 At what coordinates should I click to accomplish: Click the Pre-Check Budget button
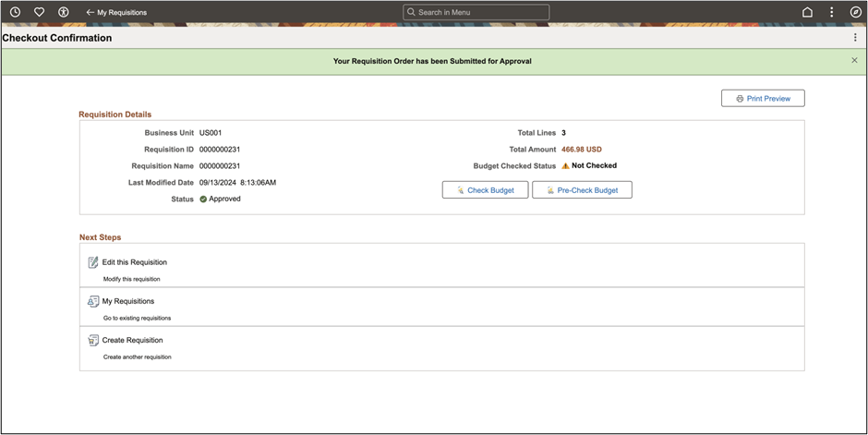582,189
